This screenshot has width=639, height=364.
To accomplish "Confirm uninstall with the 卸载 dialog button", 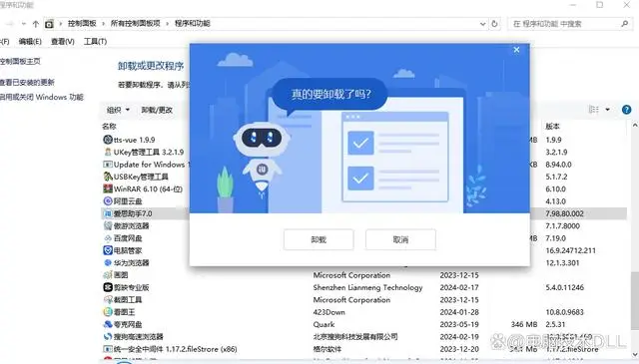I will (x=319, y=239).
